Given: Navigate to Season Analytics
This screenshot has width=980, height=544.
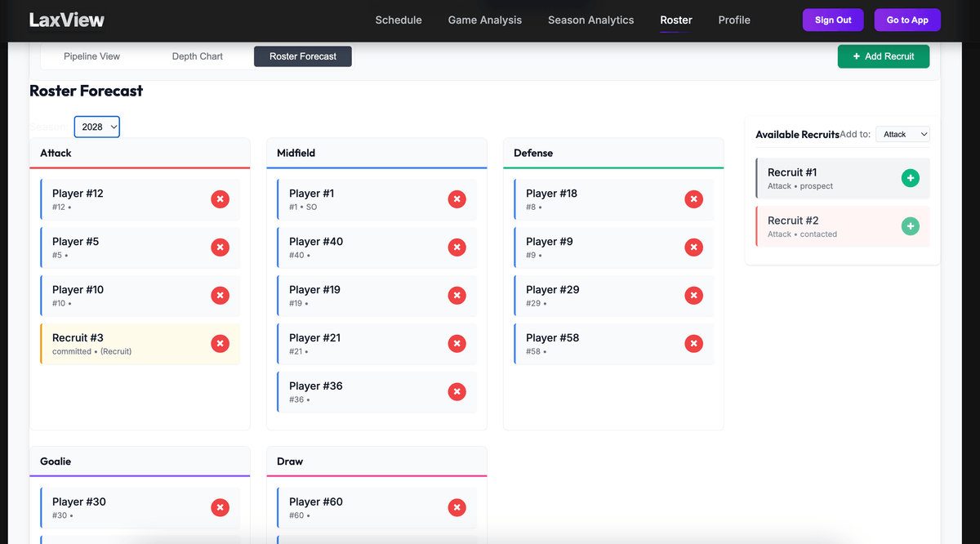Looking at the screenshot, I should (590, 20).
